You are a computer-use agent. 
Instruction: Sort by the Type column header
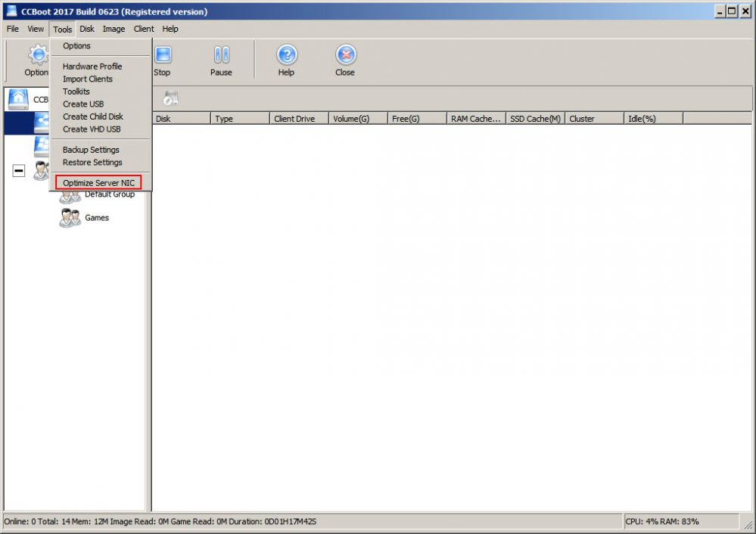coord(240,119)
